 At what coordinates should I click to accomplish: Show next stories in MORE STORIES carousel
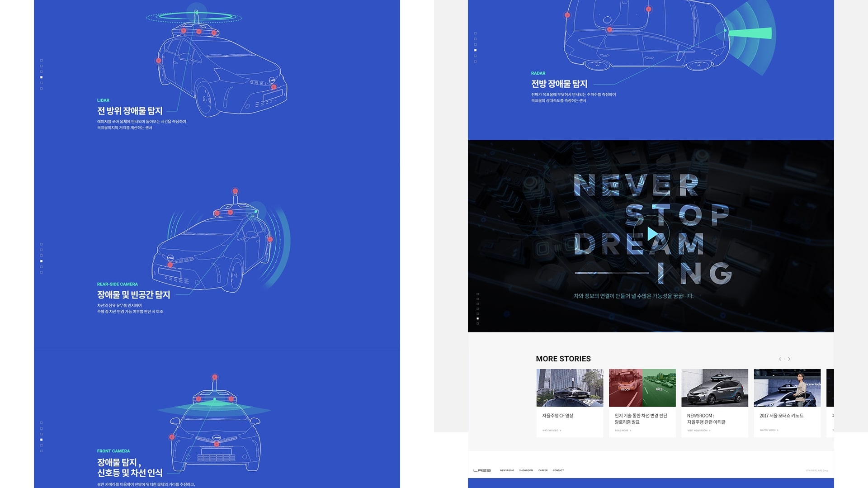[789, 359]
